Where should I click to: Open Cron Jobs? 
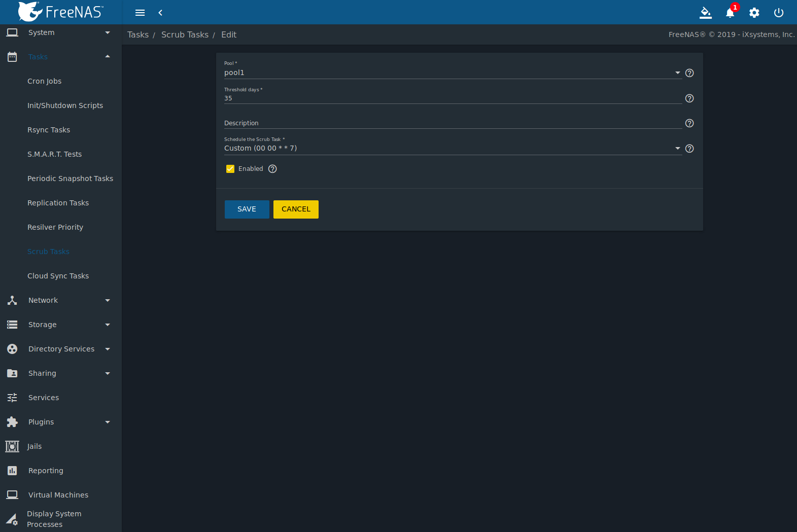coord(45,81)
